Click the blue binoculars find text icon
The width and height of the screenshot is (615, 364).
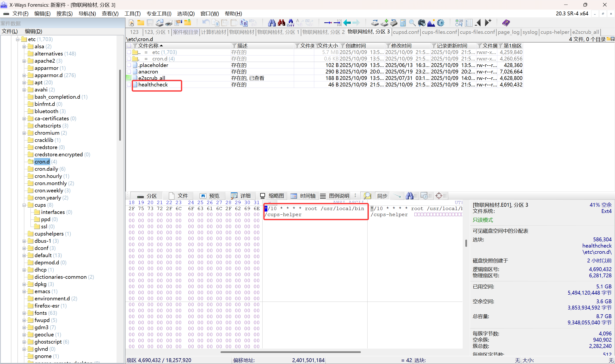point(272,23)
